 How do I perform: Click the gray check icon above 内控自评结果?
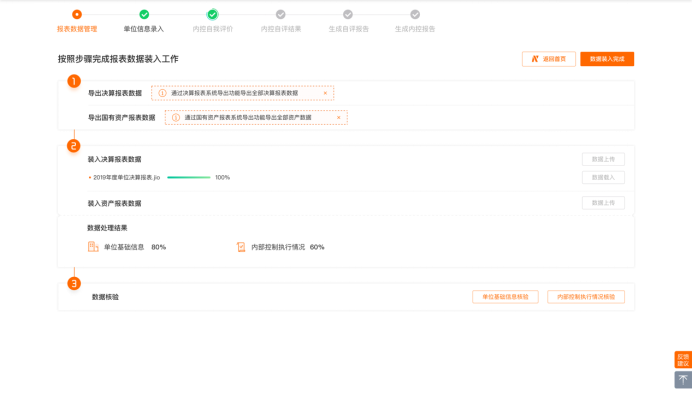(x=280, y=14)
